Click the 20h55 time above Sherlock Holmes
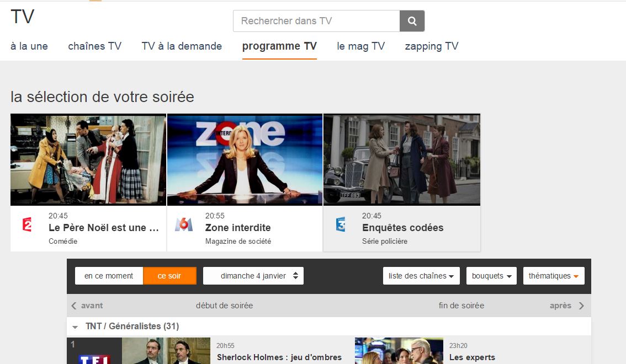 [226, 346]
